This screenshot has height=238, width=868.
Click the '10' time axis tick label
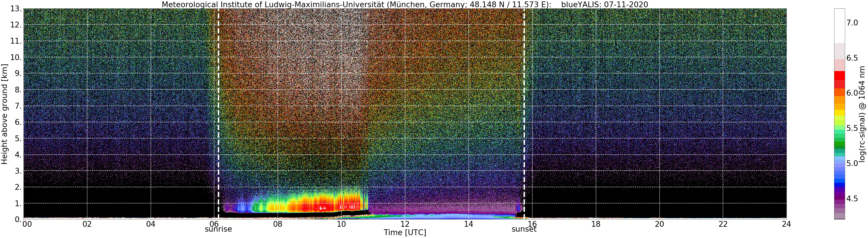point(341,224)
